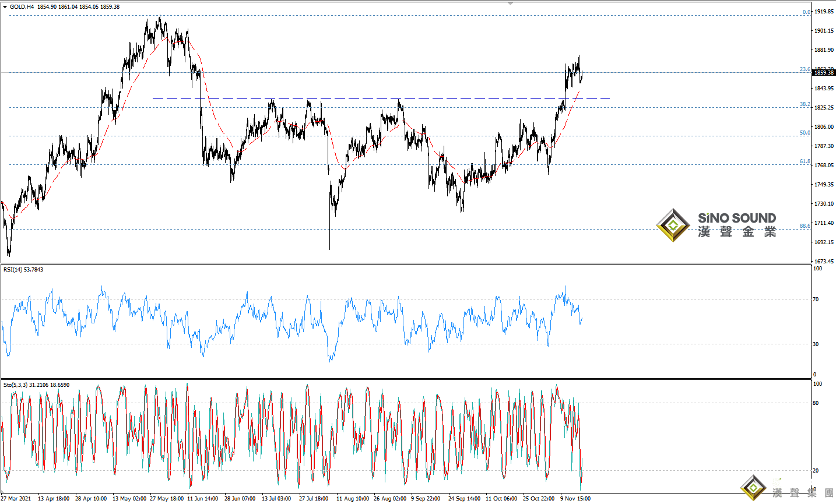Click the 61.8 Fibonacci level label
836x504 pixels.
coord(805,161)
